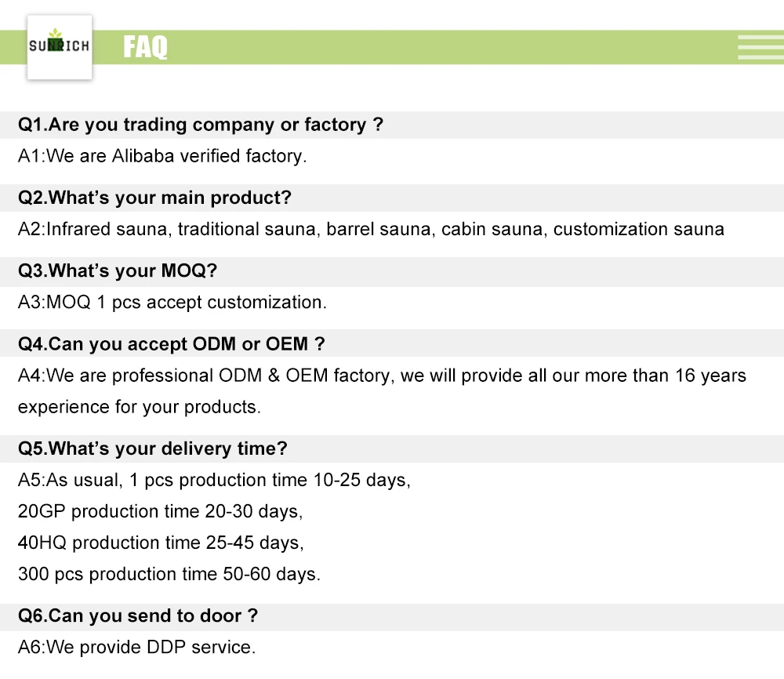The image size is (784, 679).
Task: Click the 20GP production time line
Action: coord(160,511)
